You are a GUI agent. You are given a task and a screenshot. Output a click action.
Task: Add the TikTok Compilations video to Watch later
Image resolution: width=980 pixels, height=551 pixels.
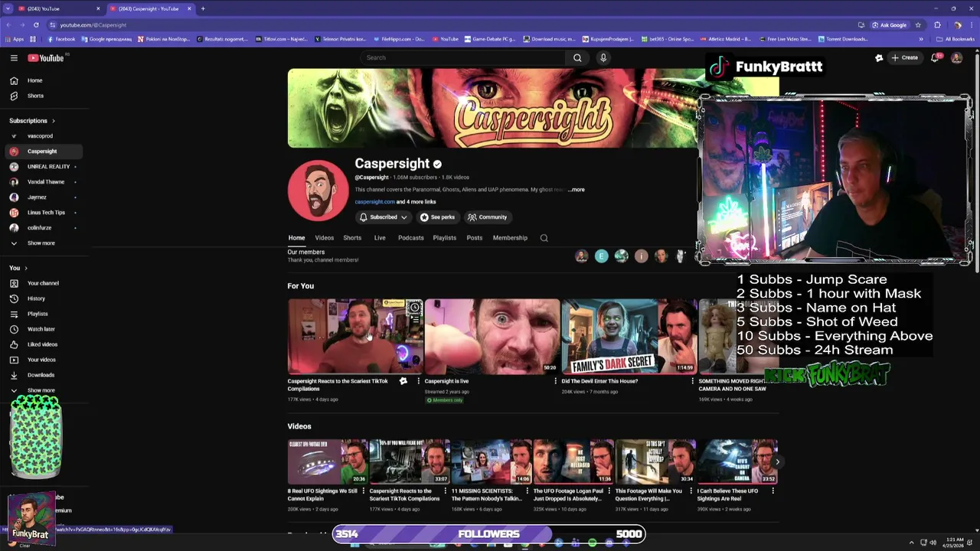click(x=414, y=308)
